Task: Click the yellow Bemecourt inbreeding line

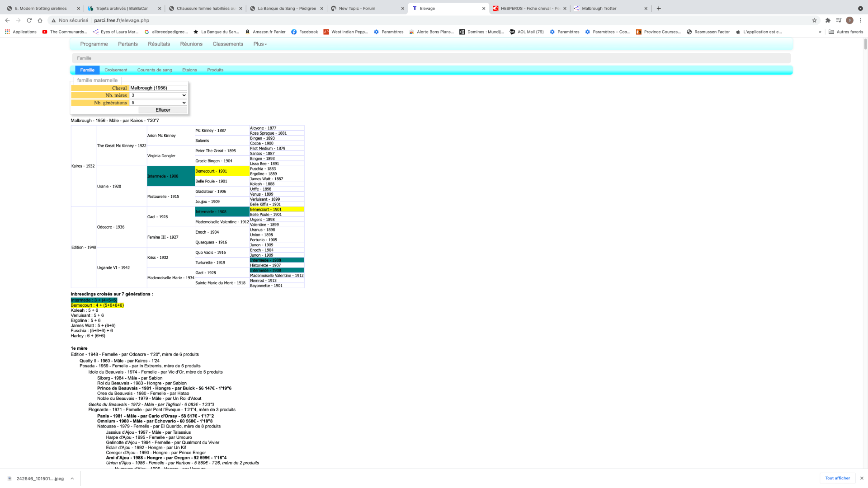Action: pos(97,305)
